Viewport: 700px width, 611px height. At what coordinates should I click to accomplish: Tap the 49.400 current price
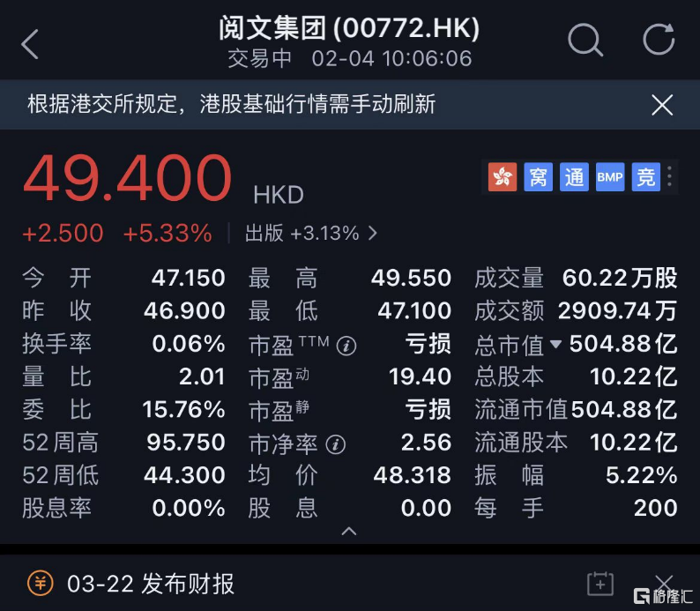point(127,180)
